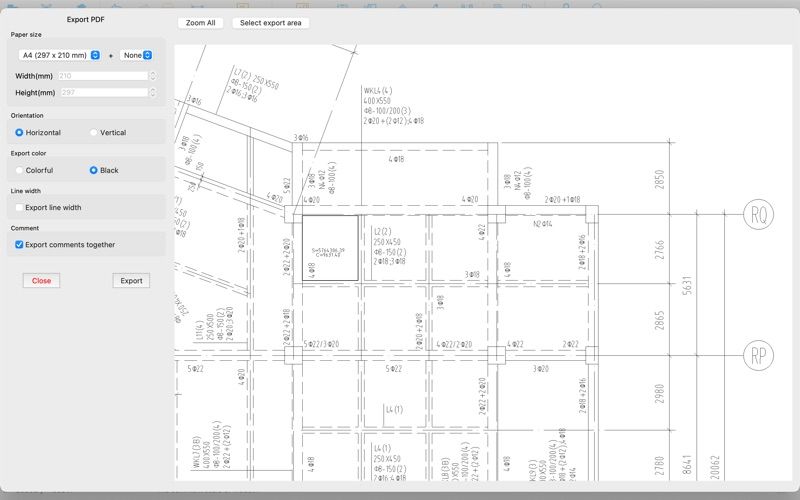The width and height of the screenshot is (800, 500).
Task: Select Horizontal orientation
Action: [x=19, y=133]
